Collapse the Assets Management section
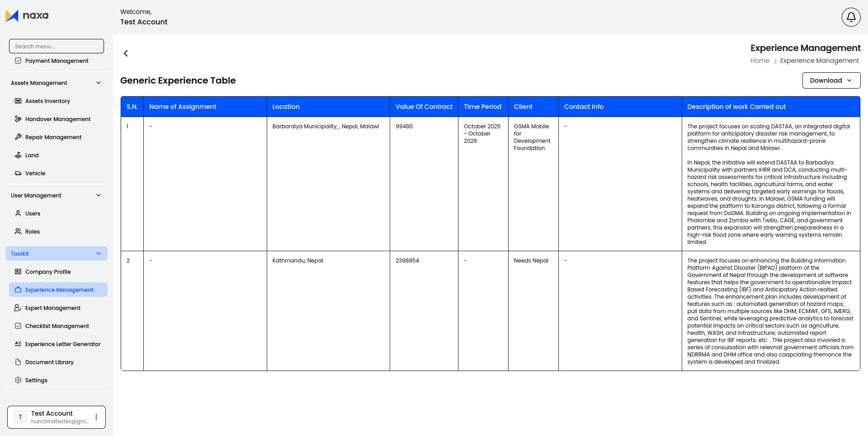The height and width of the screenshot is (436, 868). pyautogui.click(x=99, y=82)
